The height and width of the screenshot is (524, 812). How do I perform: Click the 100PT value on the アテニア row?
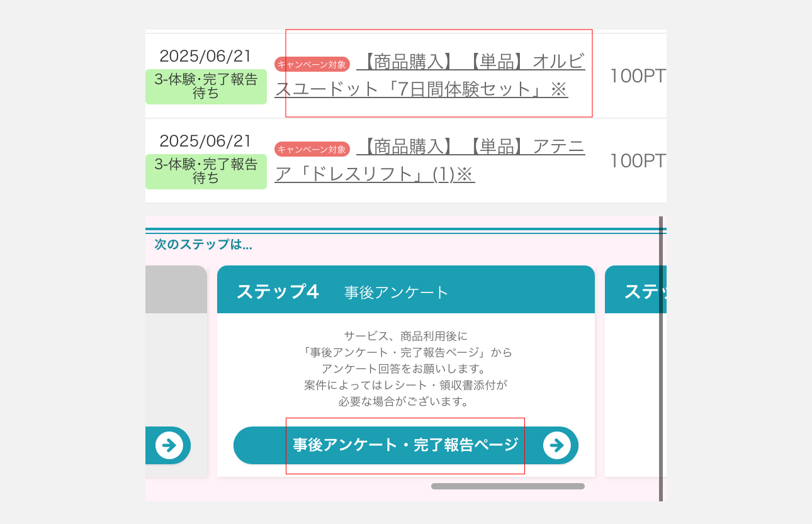click(x=638, y=161)
